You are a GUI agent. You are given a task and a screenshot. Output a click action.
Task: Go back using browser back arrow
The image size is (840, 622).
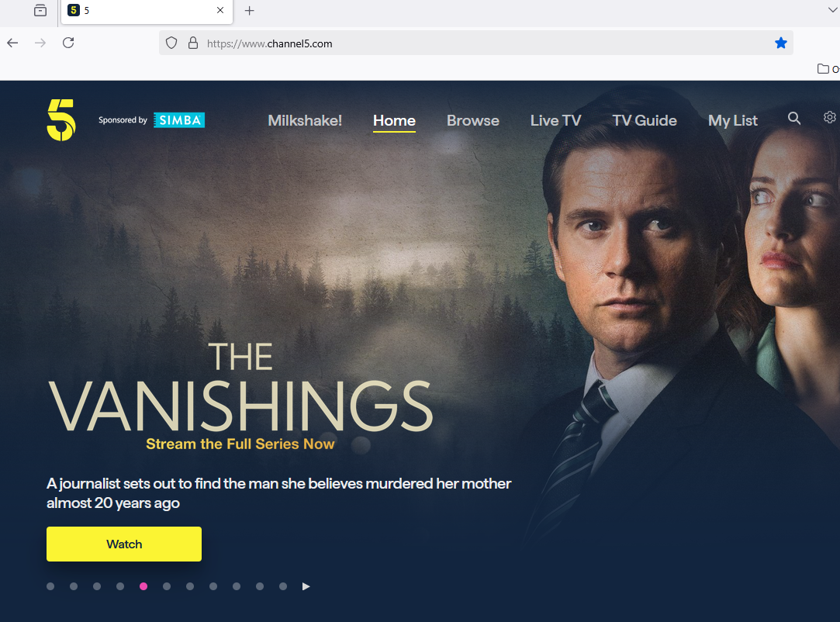coord(13,43)
